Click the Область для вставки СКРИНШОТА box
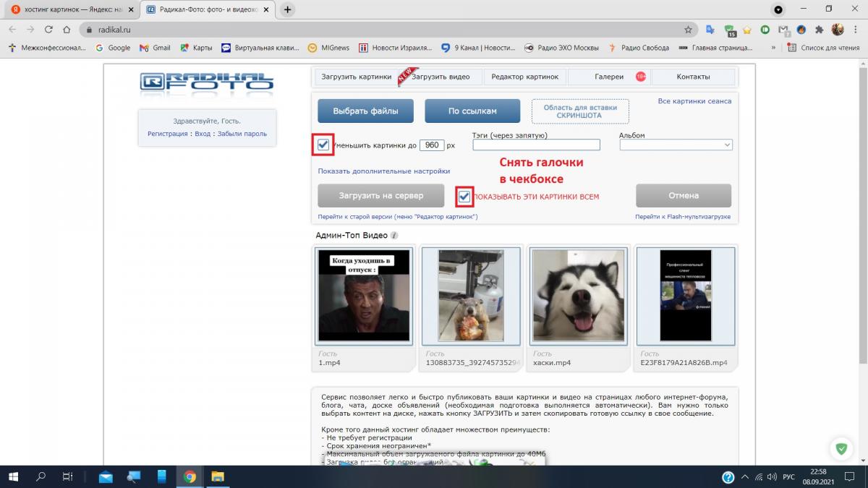This screenshot has height=488, width=868. (580, 111)
